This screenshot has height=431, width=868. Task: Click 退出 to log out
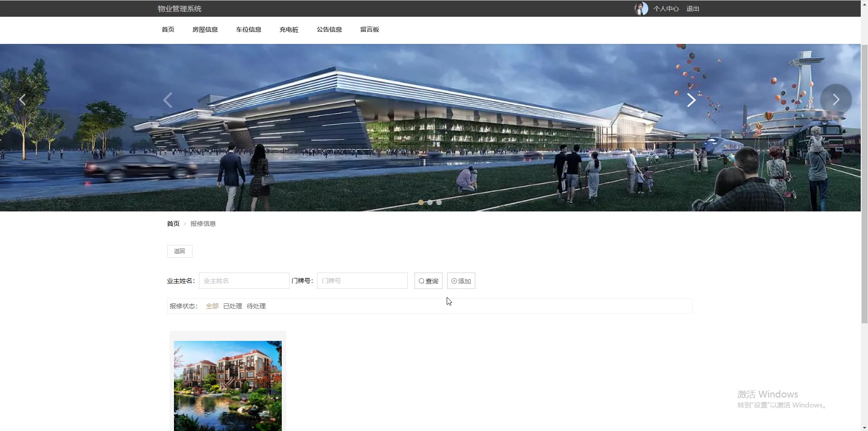(x=693, y=9)
